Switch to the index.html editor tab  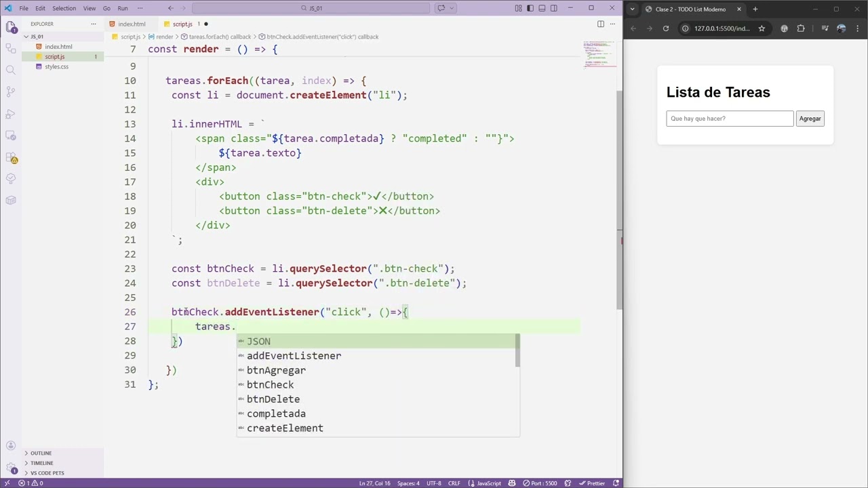click(x=132, y=24)
